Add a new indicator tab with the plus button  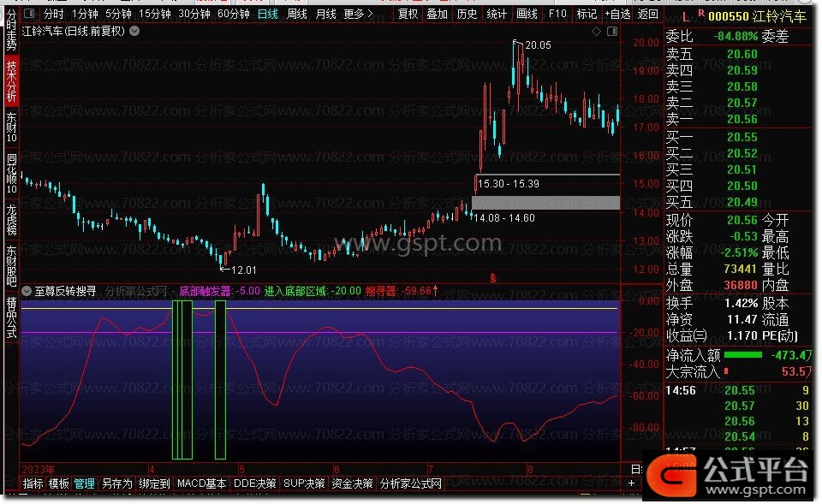(631, 483)
